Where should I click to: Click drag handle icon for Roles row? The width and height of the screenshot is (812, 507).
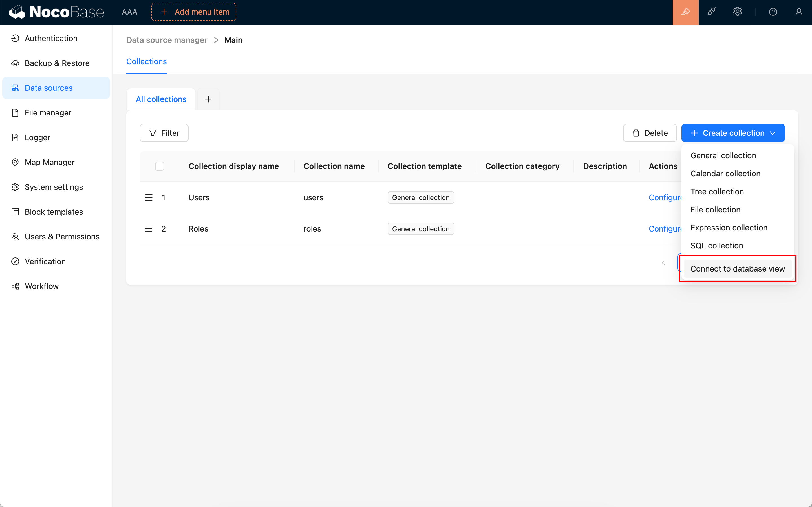click(x=148, y=229)
